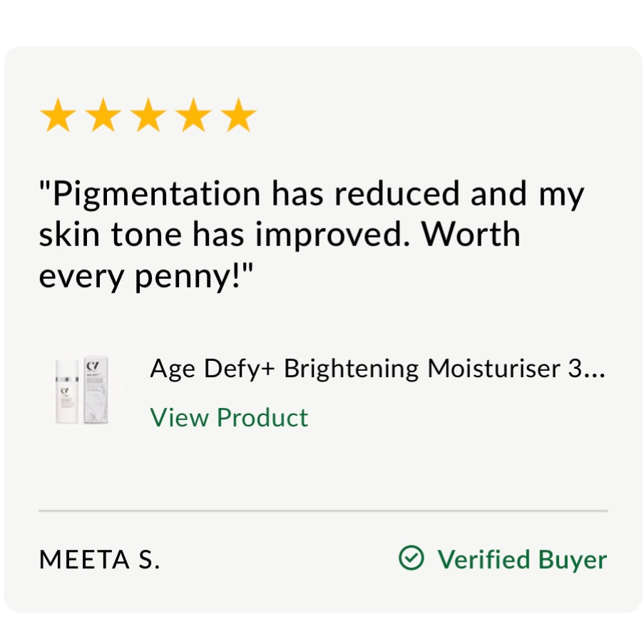Viewport: 644px width, 644px height.
Task: Select the fifth and last rating star
Action: tap(239, 115)
